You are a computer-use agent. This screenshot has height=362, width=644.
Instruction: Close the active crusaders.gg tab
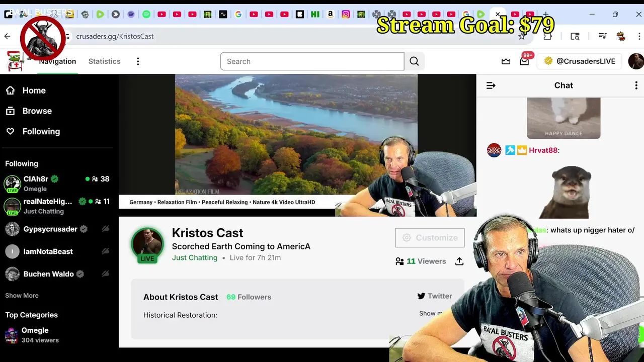498,15
